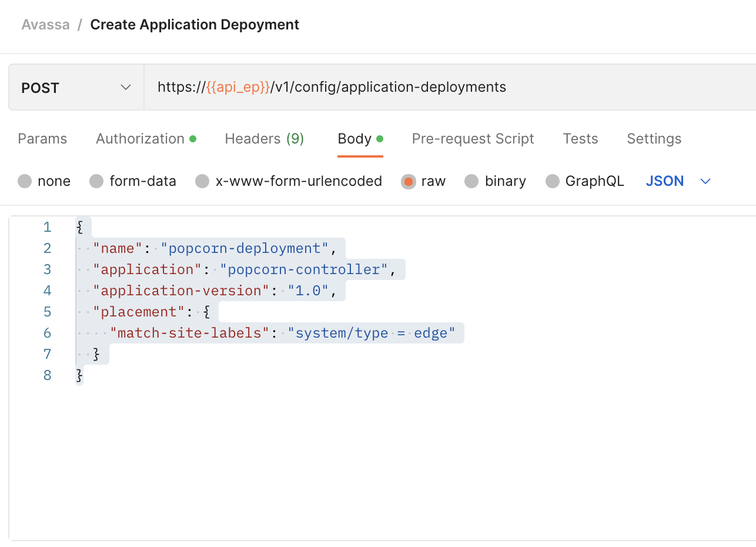Switch to the Authorization tab
This screenshot has width=756, height=547.
[146, 139]
